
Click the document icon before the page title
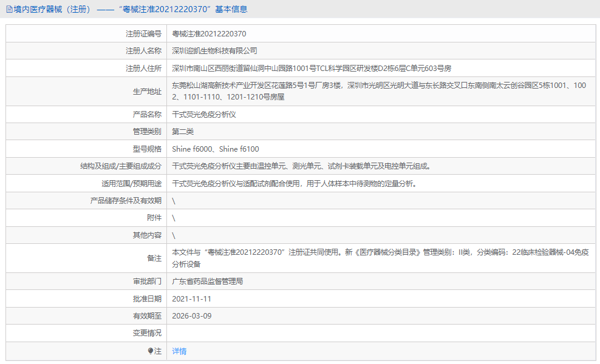pyautogui.click(x=9, y=9)
